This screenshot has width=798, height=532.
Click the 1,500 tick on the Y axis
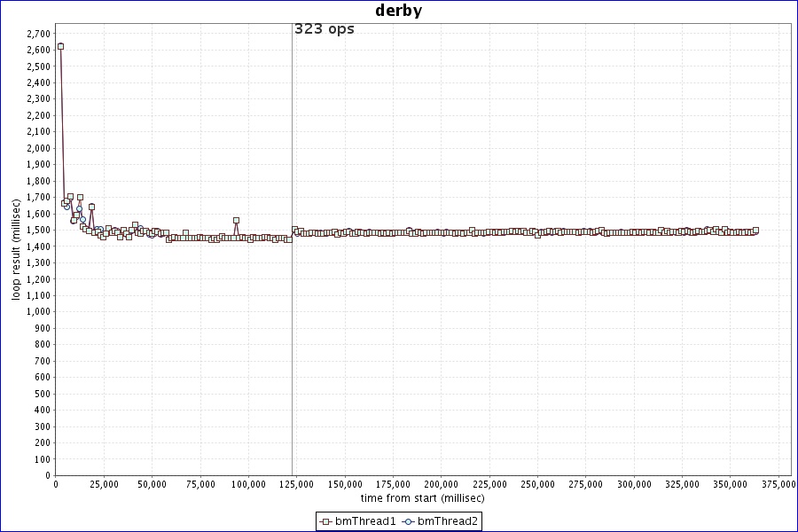click(36, 230)
